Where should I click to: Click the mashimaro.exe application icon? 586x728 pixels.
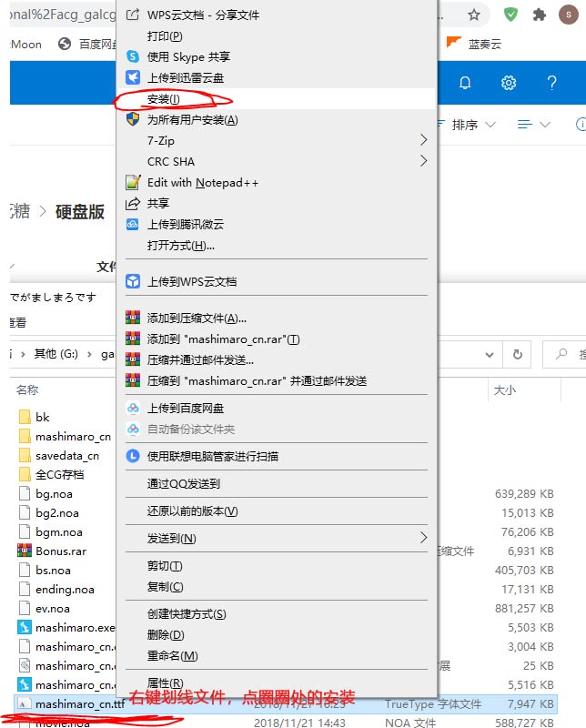(25, 627)
